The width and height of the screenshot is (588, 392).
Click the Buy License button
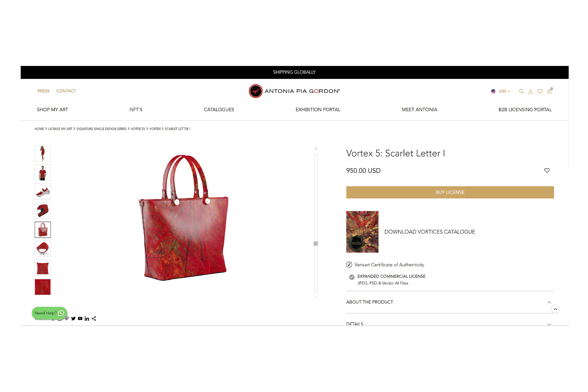pos(450,192)
